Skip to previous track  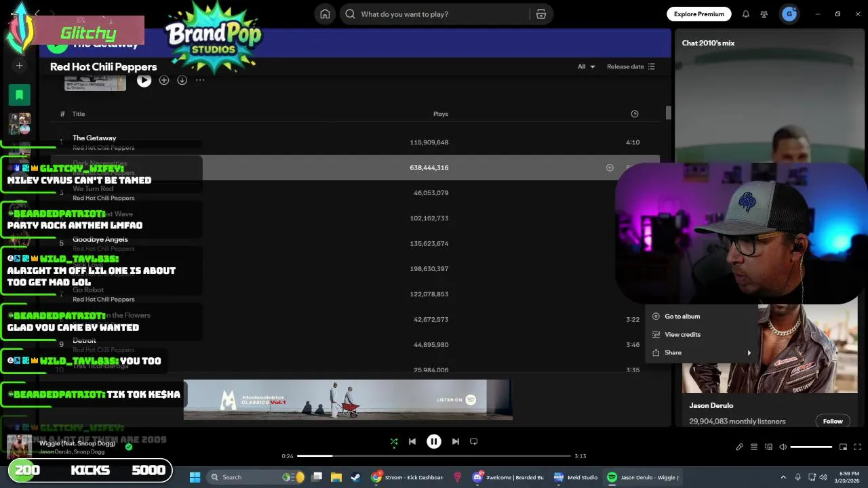[412, 441]
